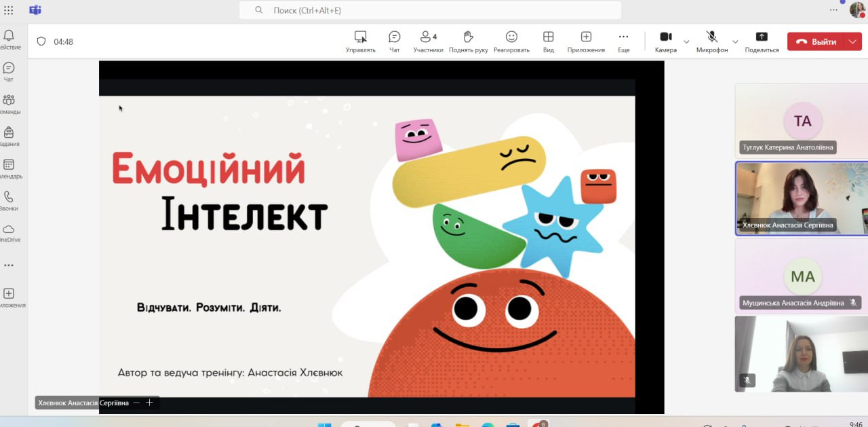Viewport: 868px width, 427px height.
Task: Open Assignments in the left sidebar
Action: pos(9,136)
